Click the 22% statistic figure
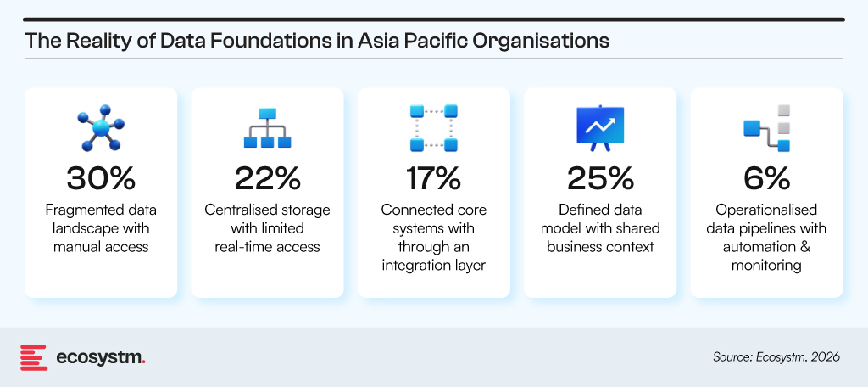868x387 pixels. (x=267, y=178)
